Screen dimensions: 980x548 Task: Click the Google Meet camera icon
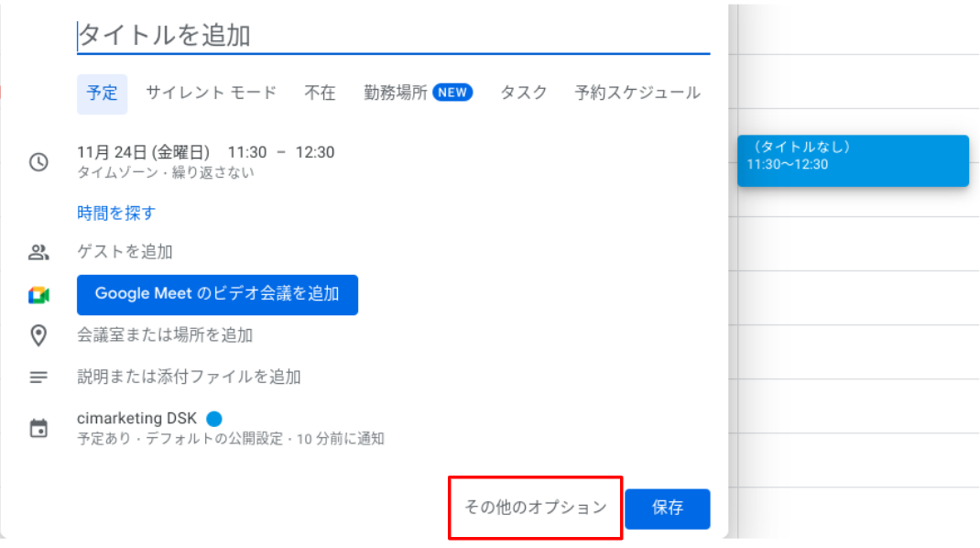click(38, 295)
